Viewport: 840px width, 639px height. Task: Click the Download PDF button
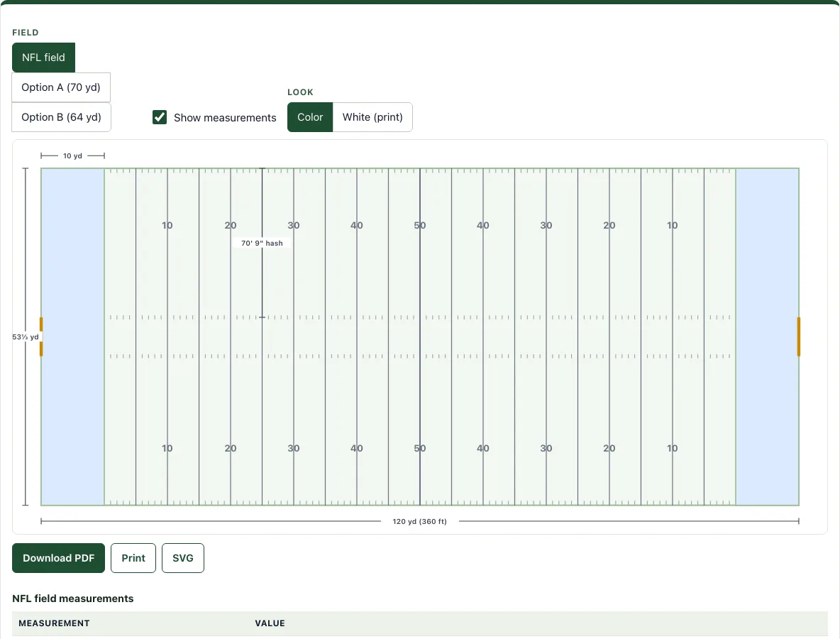pyautogui.click(x=58, y=558)
